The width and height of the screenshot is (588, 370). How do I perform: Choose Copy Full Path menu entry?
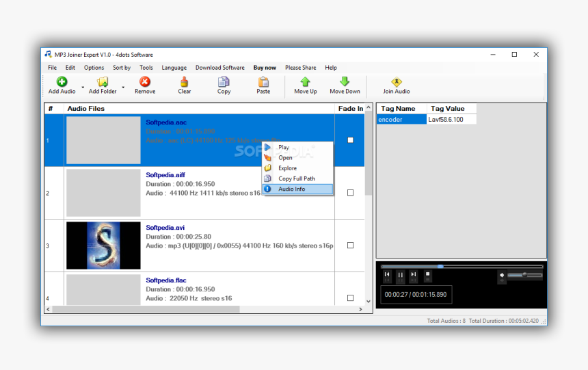coord(297,179)
